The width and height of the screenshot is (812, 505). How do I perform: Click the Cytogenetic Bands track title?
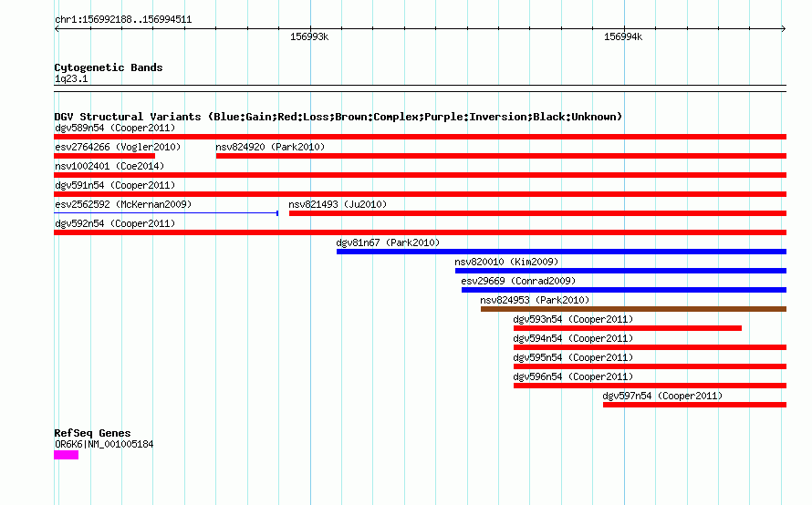pos(109,67)
